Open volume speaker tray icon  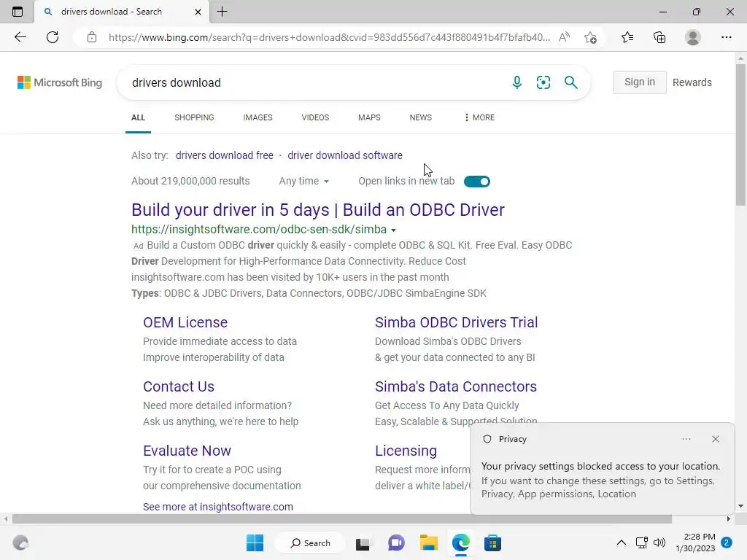tap(659, 542)
